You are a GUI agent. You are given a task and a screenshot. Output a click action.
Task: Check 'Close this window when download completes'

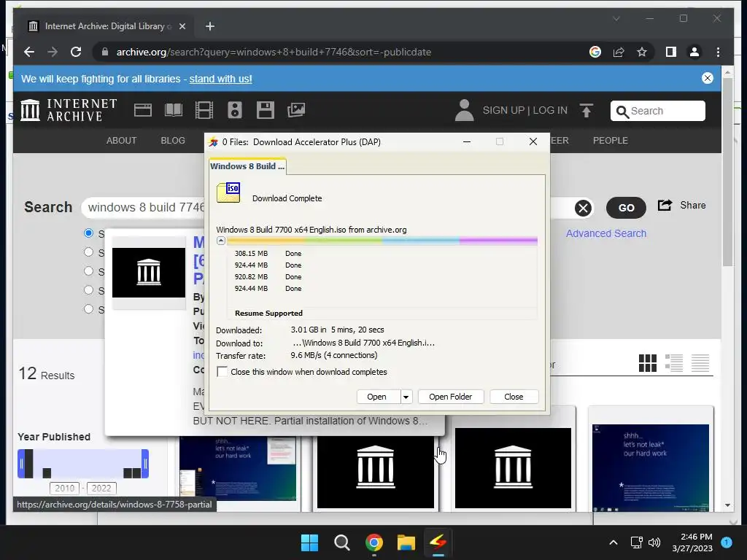[222, 371]
